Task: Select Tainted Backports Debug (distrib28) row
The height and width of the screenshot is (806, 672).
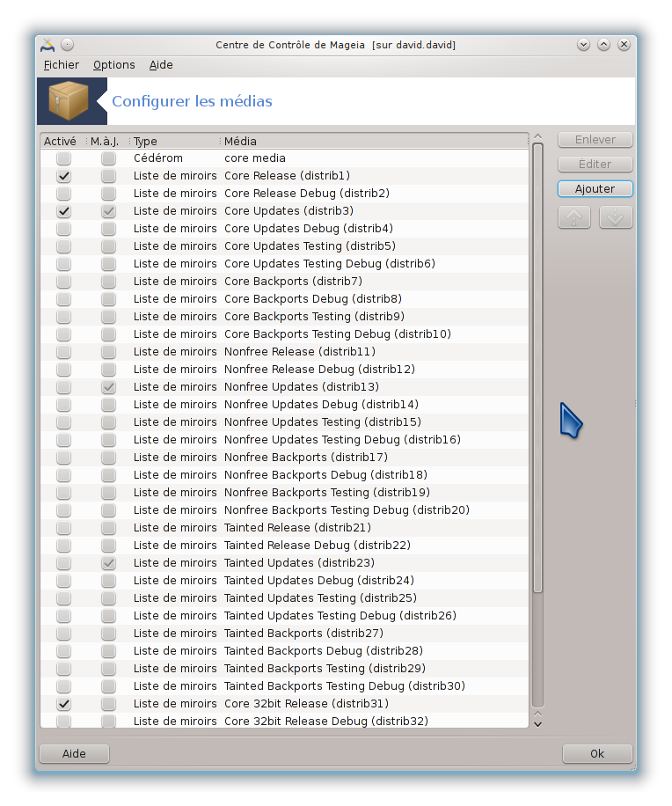Action: [x=285, y=651]
